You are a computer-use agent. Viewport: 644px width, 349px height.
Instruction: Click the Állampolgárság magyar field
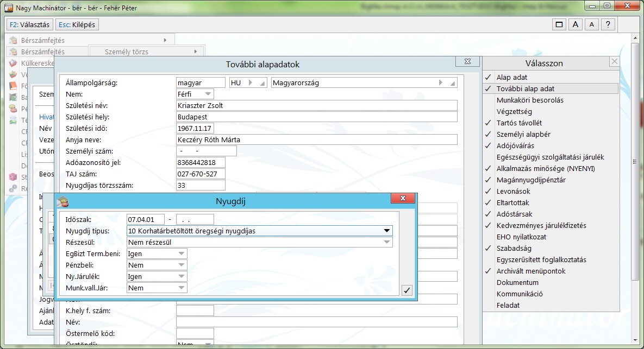tap(201, 83)
